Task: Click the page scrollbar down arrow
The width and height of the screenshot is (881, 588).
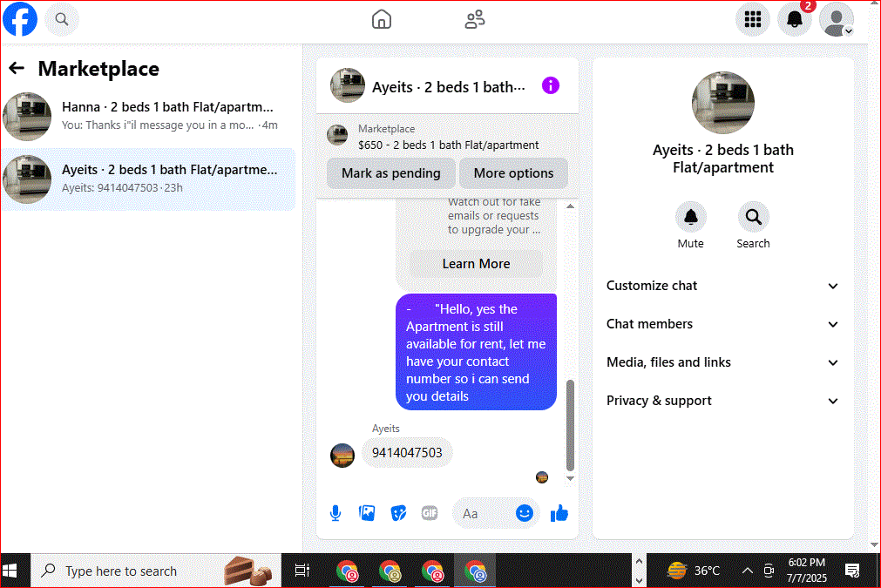Action: coord(874,545)
